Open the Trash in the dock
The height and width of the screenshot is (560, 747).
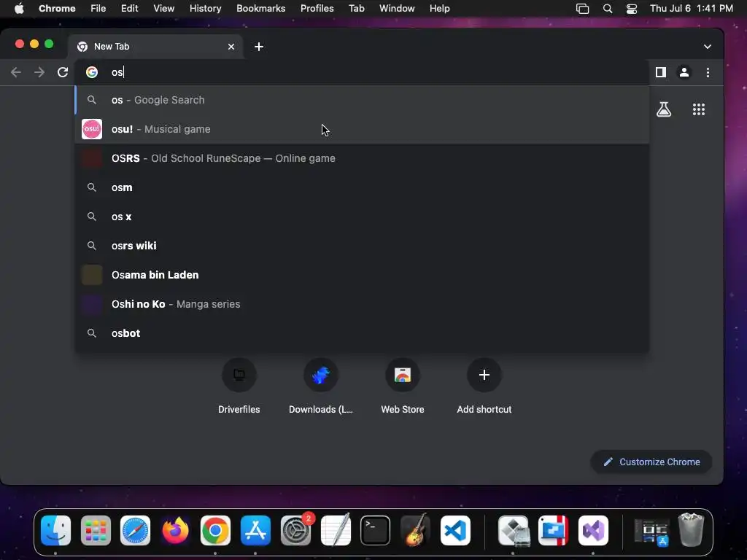point(691,531)
